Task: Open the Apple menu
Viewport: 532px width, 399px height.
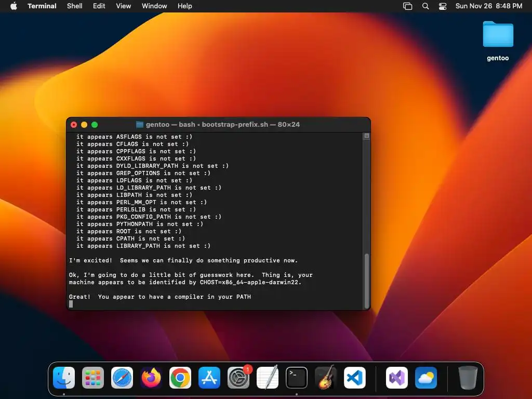Action: [14, 6]
